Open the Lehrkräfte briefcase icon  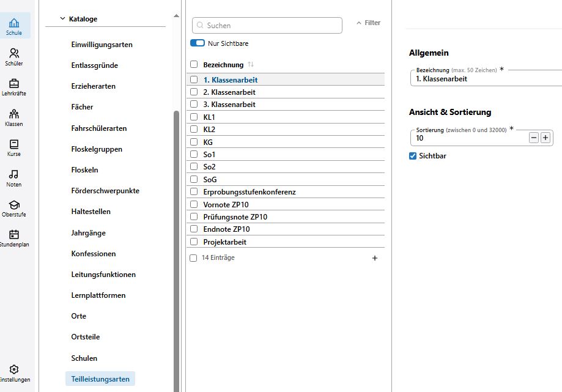click(14, 84)
